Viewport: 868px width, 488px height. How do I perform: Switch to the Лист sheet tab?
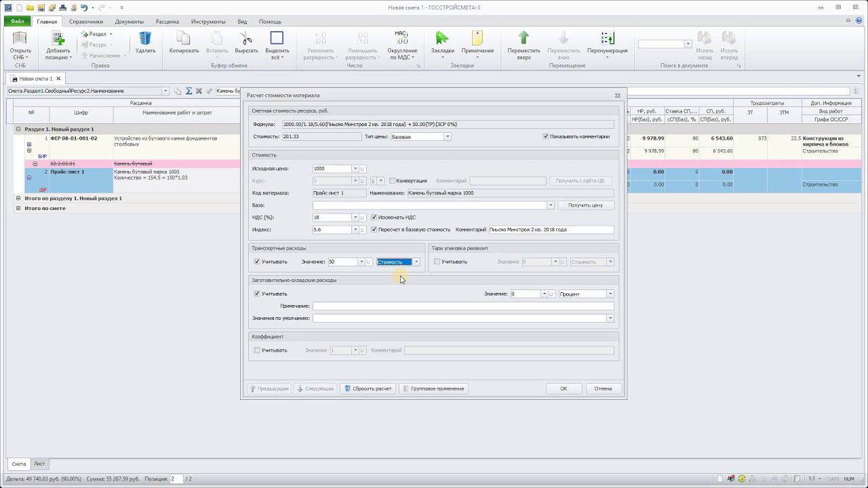[39, 464]
